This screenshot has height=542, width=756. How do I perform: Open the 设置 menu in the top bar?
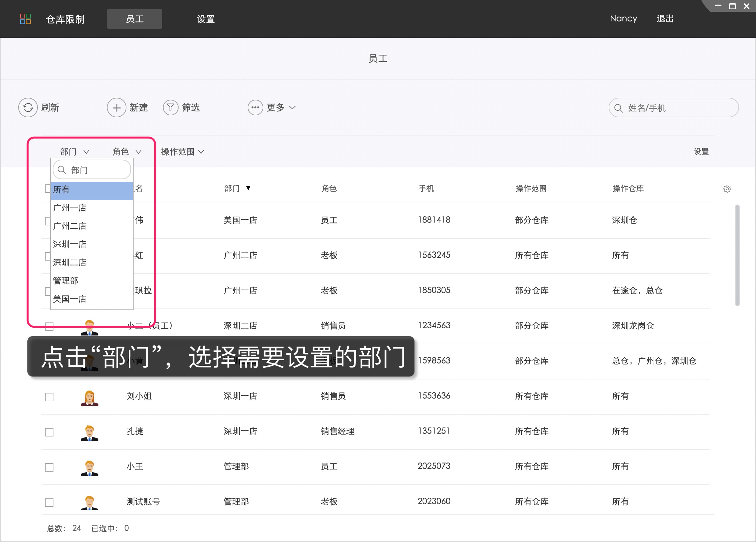206,19
